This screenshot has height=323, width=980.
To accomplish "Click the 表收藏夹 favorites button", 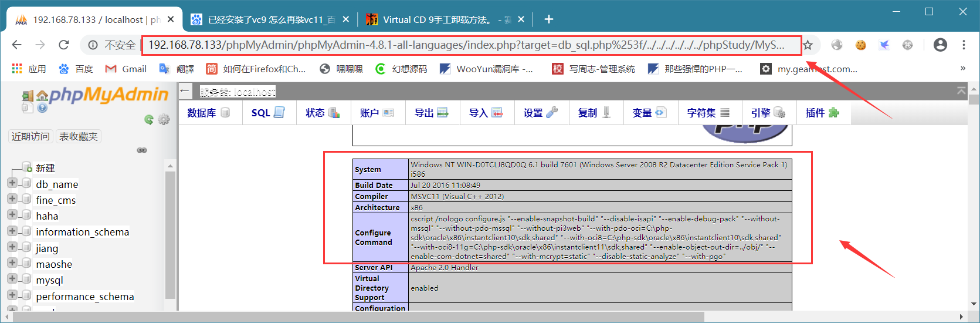I will 79,136.
